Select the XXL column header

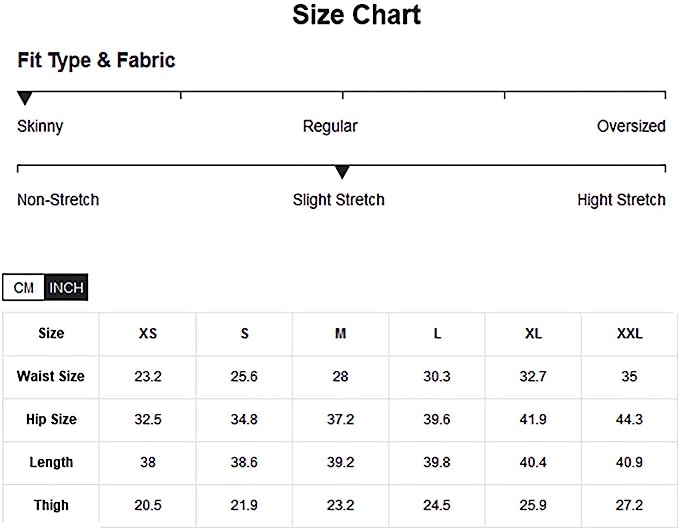tap(630, 334)
